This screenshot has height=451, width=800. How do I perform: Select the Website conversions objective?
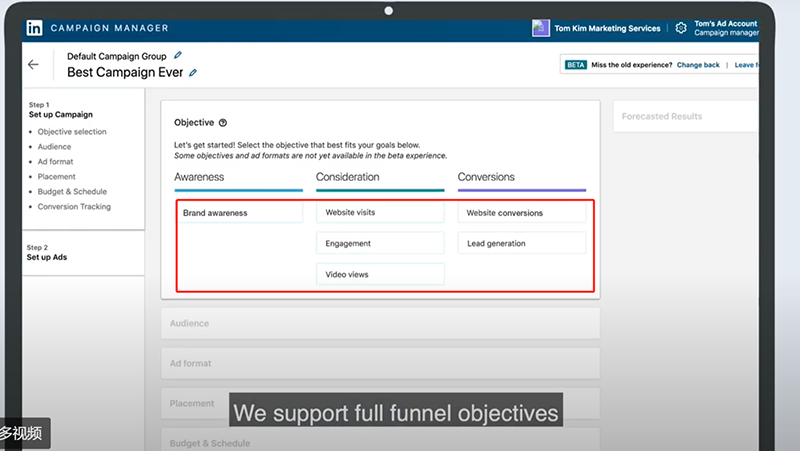521,213
